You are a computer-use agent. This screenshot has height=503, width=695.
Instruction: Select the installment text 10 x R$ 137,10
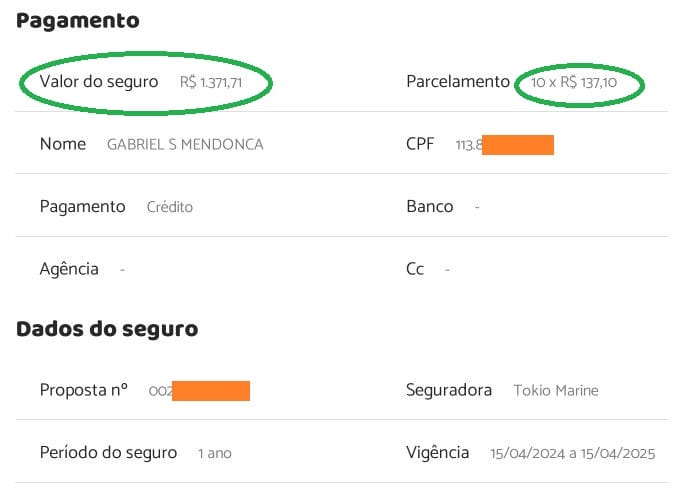(x=574, y=83)
